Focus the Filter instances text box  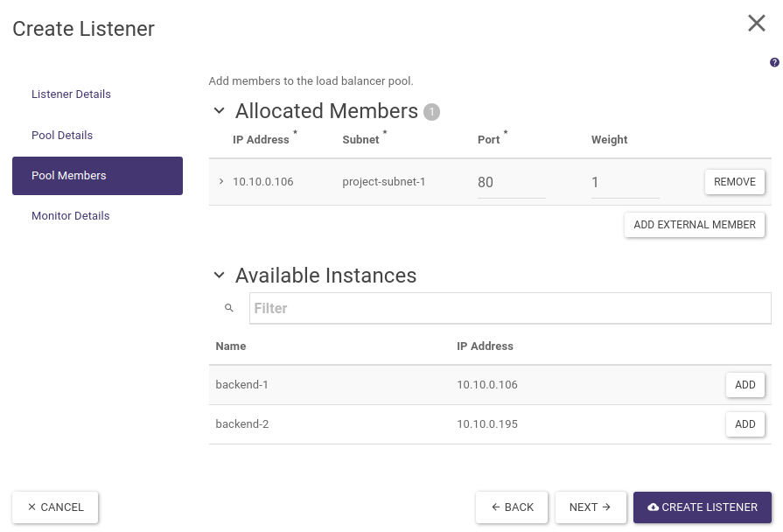click(510, 308)
